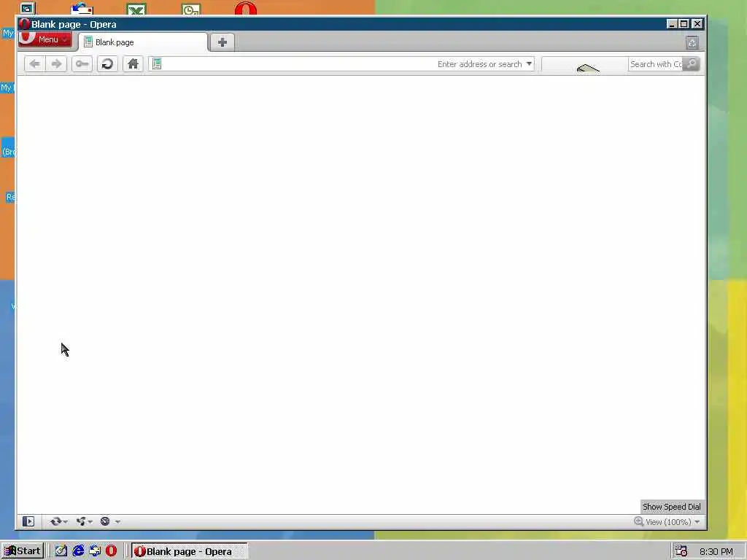Reload the current page
747x560 pixels.
pyautogui.click(x=107, y=64)
